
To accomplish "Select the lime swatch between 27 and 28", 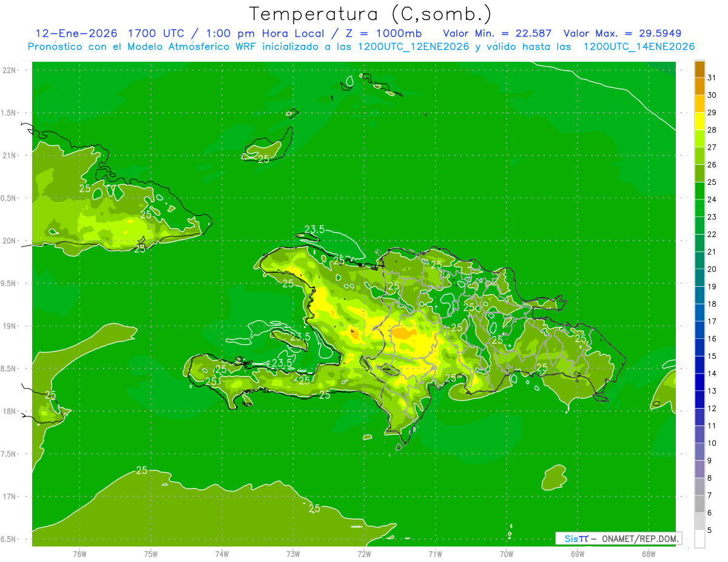I will [x=699, y=138].
